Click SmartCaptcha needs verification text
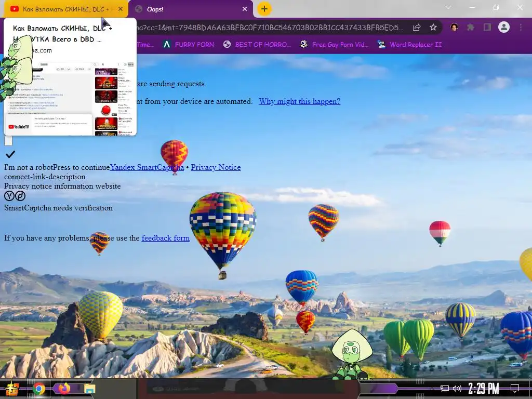The width and height of the screenshot is (532, 399). click(58, 208)
